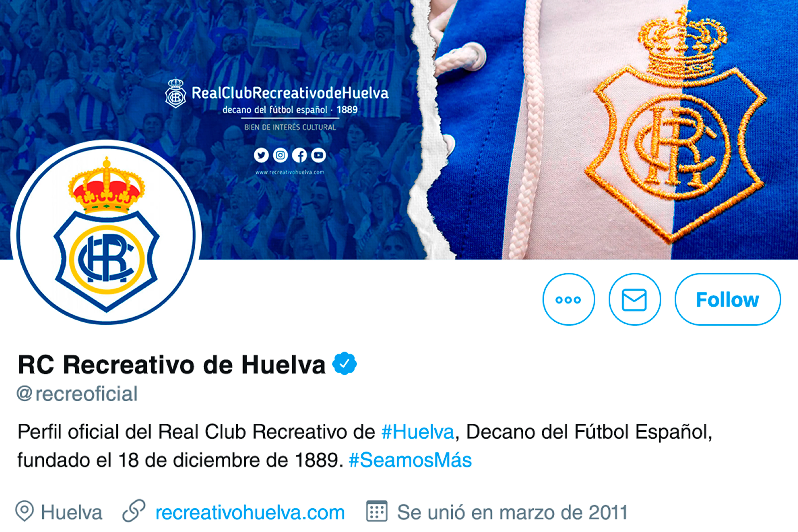The image size is (798, 532).
Task: Open the #SeamosMás hashtag link
Action: [410, 460]
